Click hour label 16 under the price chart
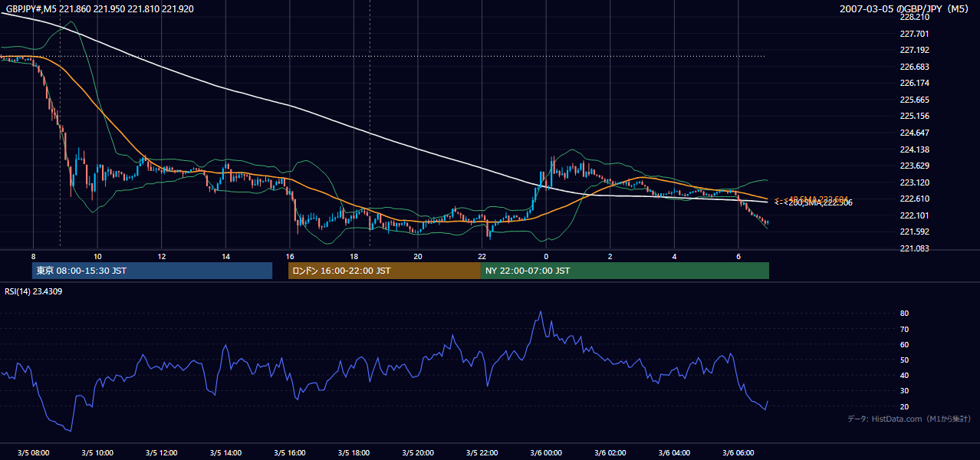This screenshot has width=980, height=460. point(289,256)
